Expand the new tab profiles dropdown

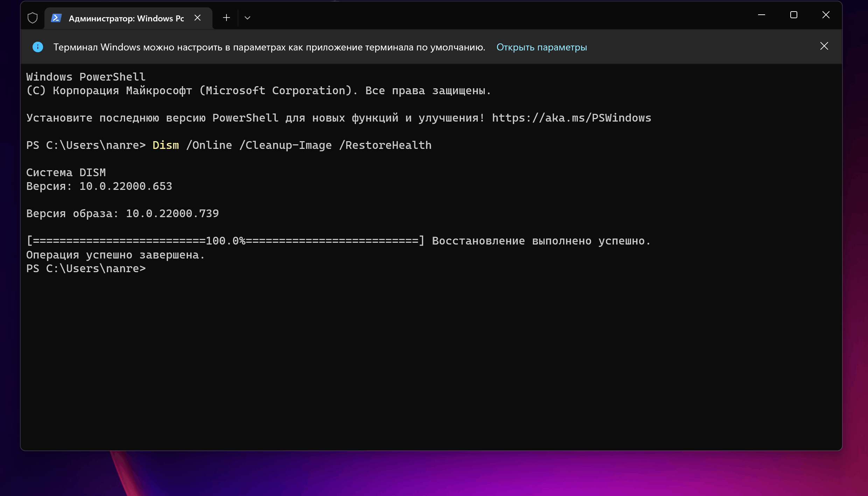[247, 18]
